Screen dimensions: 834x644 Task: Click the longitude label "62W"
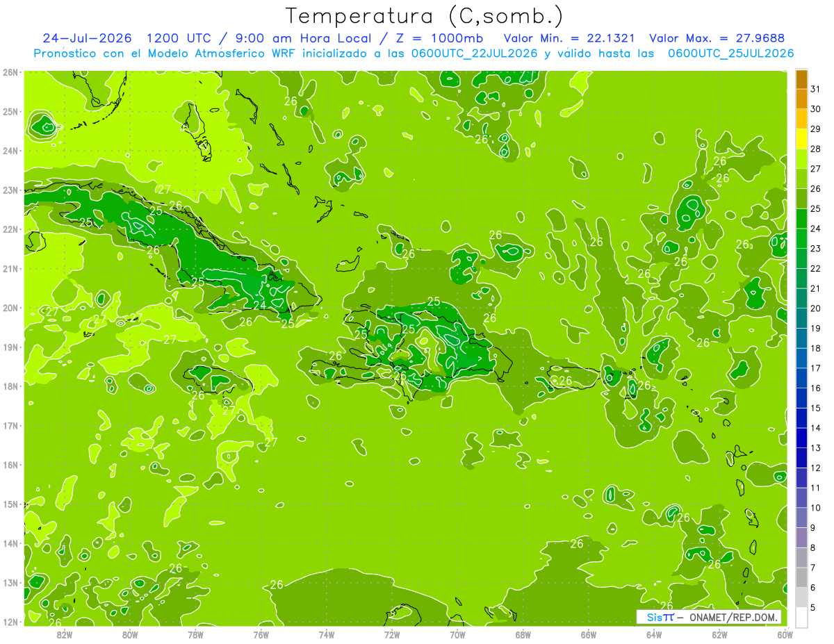click(x=719, y=634)
